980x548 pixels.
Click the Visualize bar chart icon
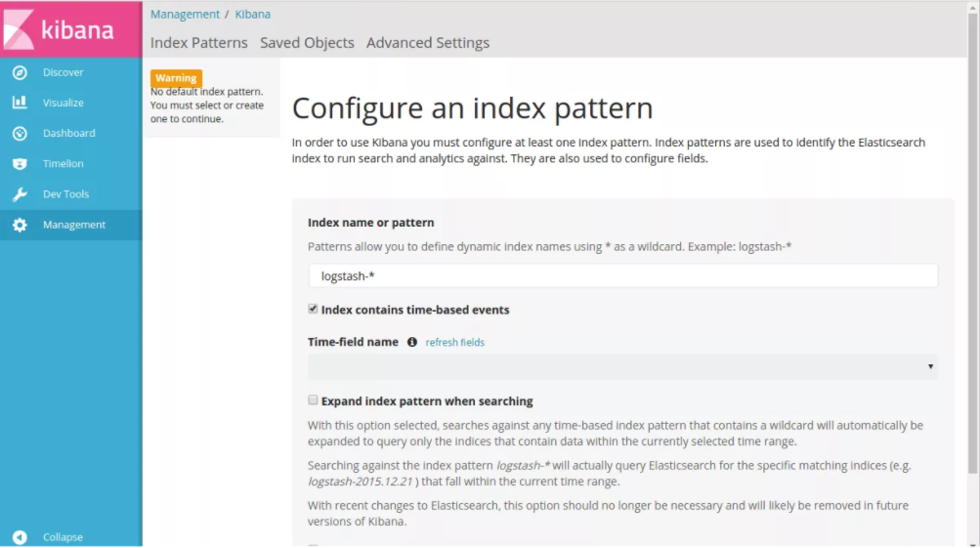(20, 103)
